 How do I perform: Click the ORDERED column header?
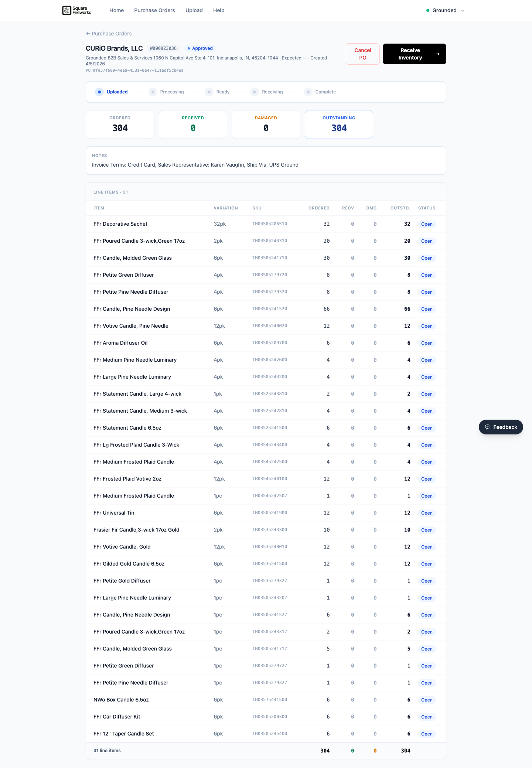pyautogui.click(x=319, y=208)
